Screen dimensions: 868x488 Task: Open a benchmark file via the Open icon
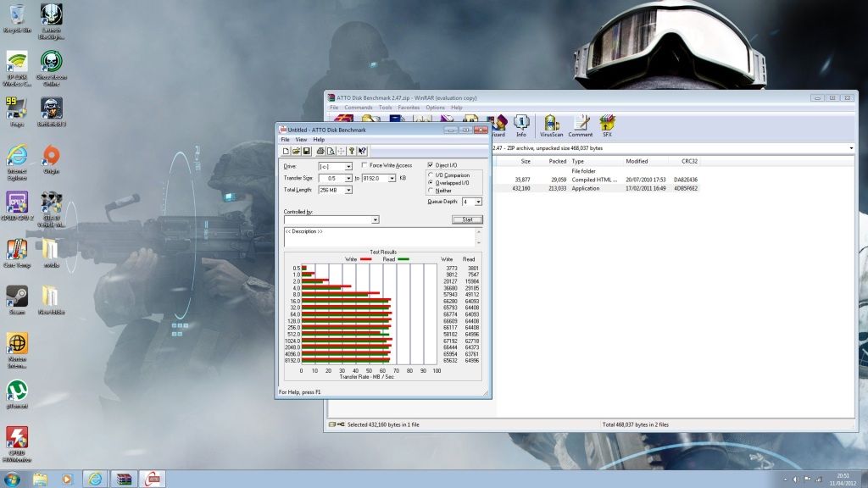[294, 152]
